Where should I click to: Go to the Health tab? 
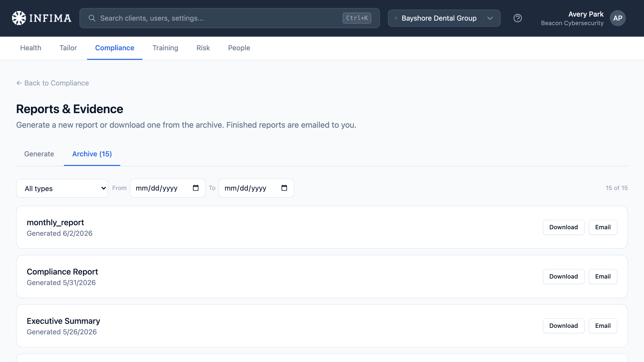[31, 48]
